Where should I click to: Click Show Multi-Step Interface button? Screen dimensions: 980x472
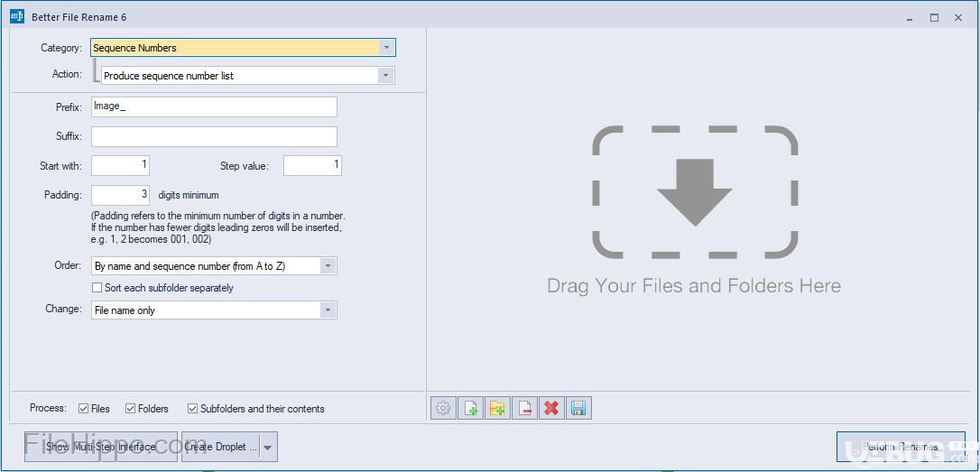tap(101, 447)
